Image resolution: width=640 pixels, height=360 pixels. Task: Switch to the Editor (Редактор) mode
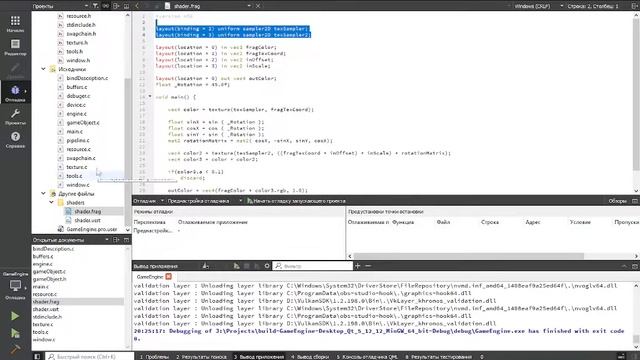coord(15,47)
